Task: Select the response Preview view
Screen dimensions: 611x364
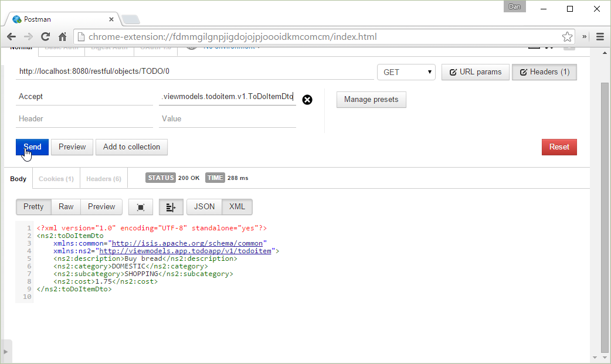Action: 101,206
